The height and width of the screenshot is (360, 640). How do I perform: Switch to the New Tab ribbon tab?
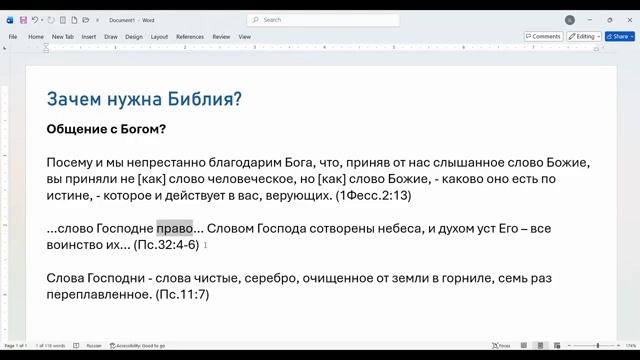pos(62,37)
